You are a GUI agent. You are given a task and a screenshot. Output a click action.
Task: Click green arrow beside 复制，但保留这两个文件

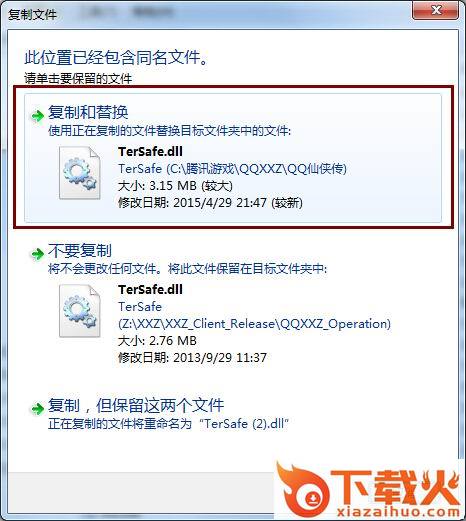click(x=37, y=408)
